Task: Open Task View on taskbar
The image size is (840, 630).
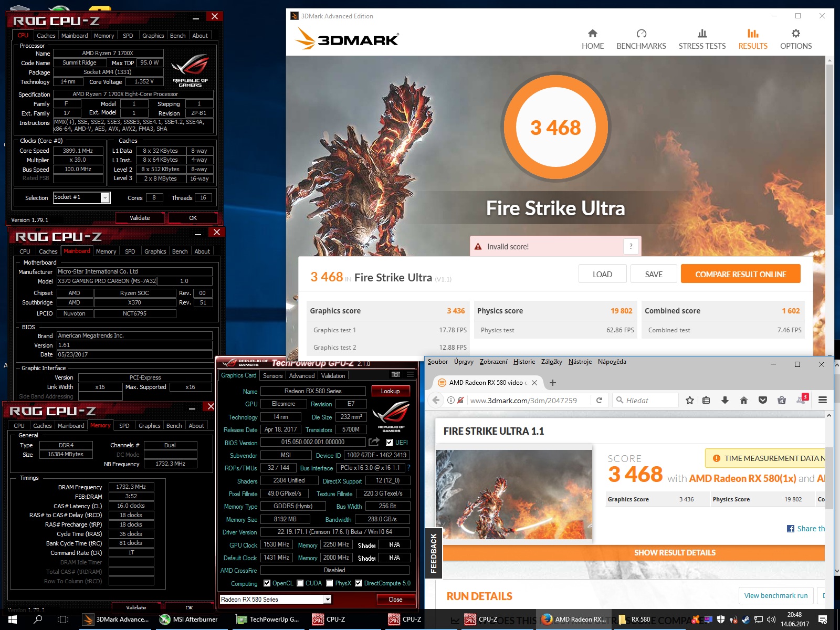Action: pos(63,619)
